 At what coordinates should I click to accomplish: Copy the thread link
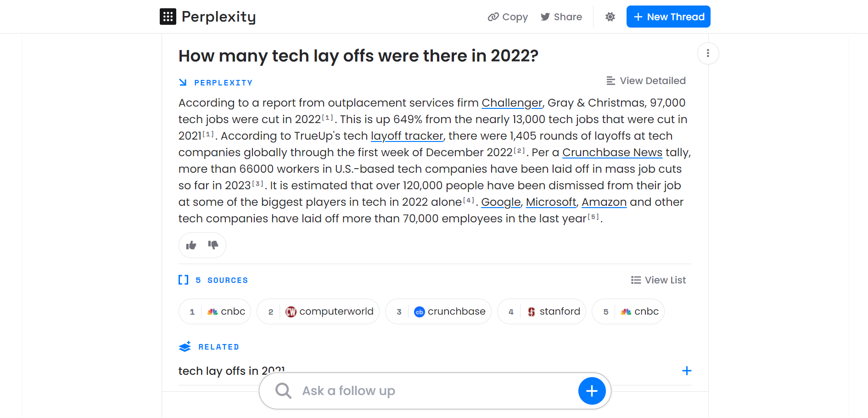508,17
